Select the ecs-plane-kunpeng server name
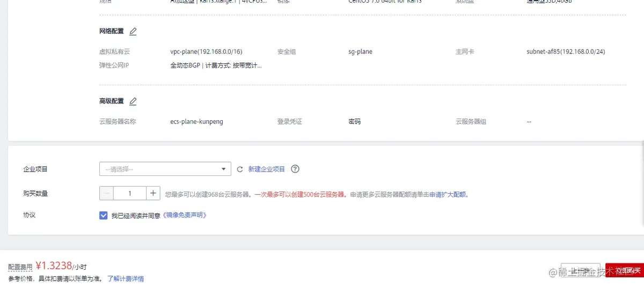 [196, 122]
